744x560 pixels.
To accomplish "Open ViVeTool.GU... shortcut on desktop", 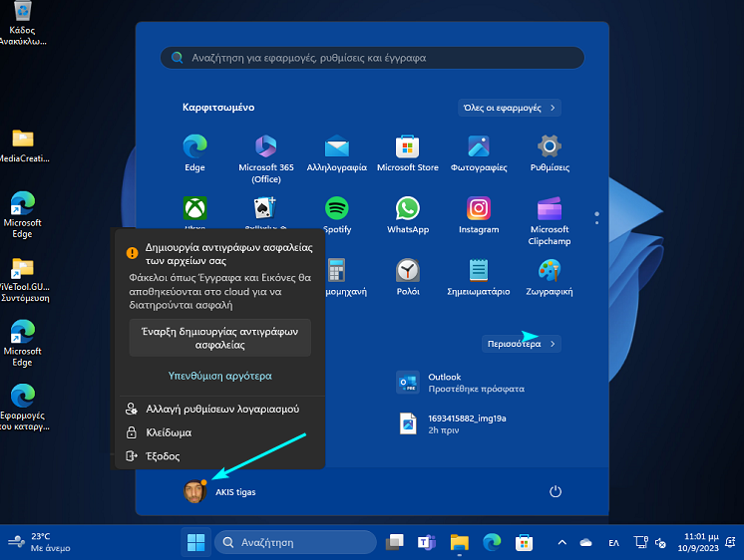I will pyautogui.click(x=23, y=280).
